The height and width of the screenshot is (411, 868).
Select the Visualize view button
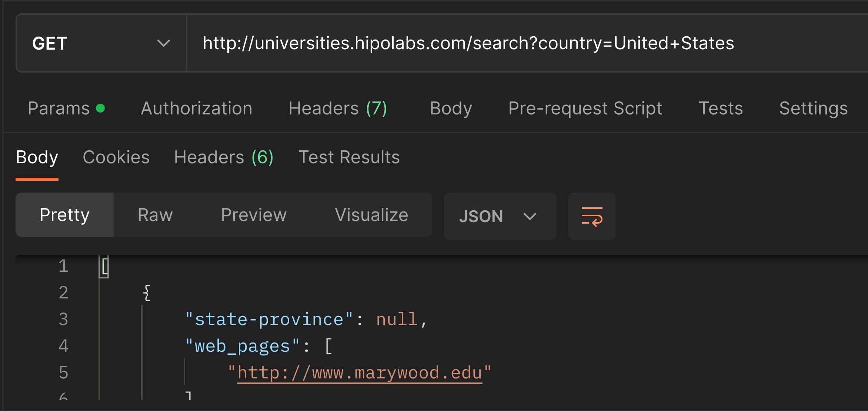point(371,215)
